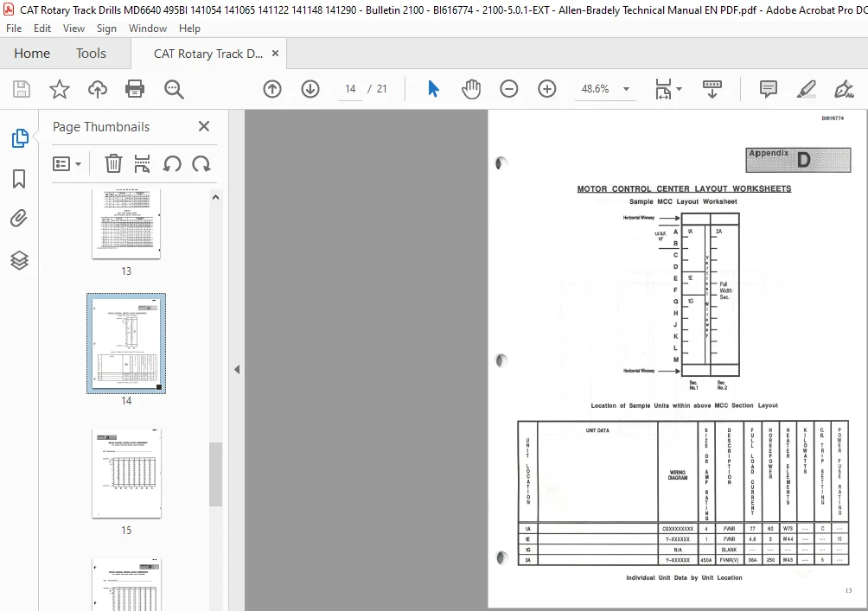Viewport: 868px width, 611px height.
Task: Click thumbnail scrollbar up arrow
Action: click(x=216, y=197)
